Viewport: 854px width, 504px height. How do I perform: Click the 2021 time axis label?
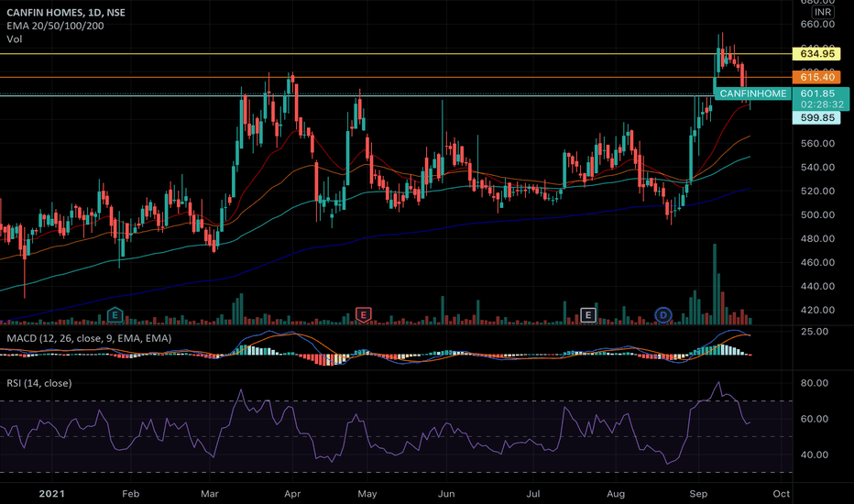51,494
